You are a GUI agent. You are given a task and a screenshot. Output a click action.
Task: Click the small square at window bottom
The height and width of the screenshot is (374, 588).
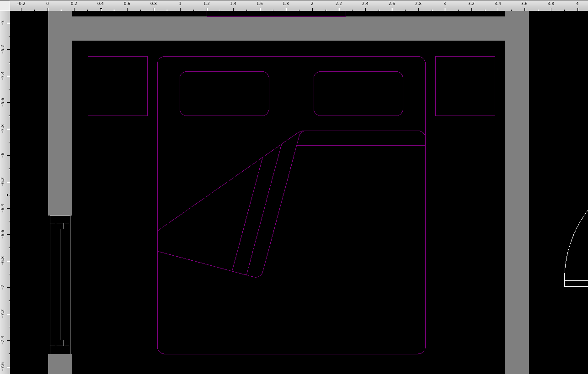click(60, 342)
